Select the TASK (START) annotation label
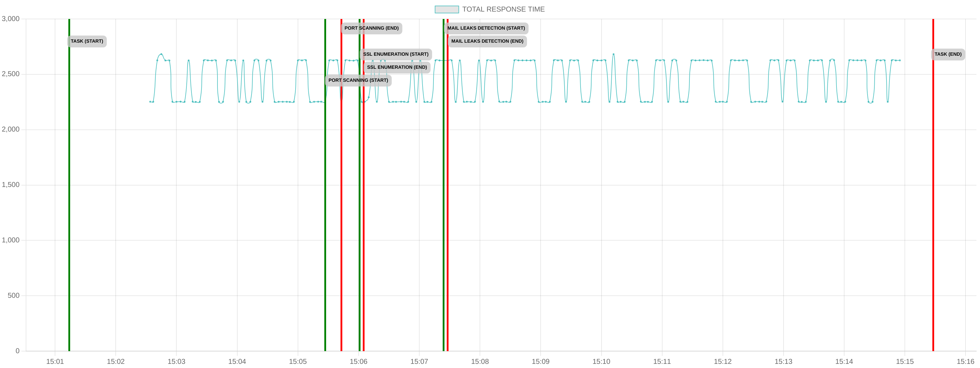Screen dimensions: 980x368 coord(87,41)
